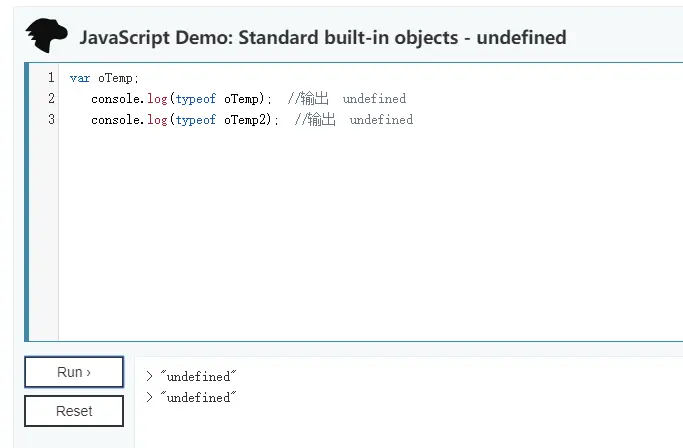The height and width of the screenshot is (448, 683).
Task: Place cursor on oTemp variable declaration
Action: click(115, 78)
